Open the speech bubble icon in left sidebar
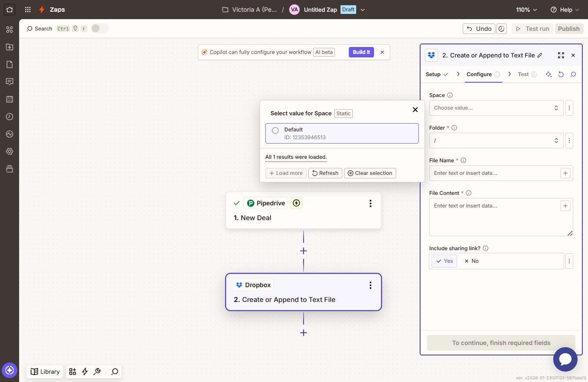Screen dimensions: 588x382 tap(10, 82)
